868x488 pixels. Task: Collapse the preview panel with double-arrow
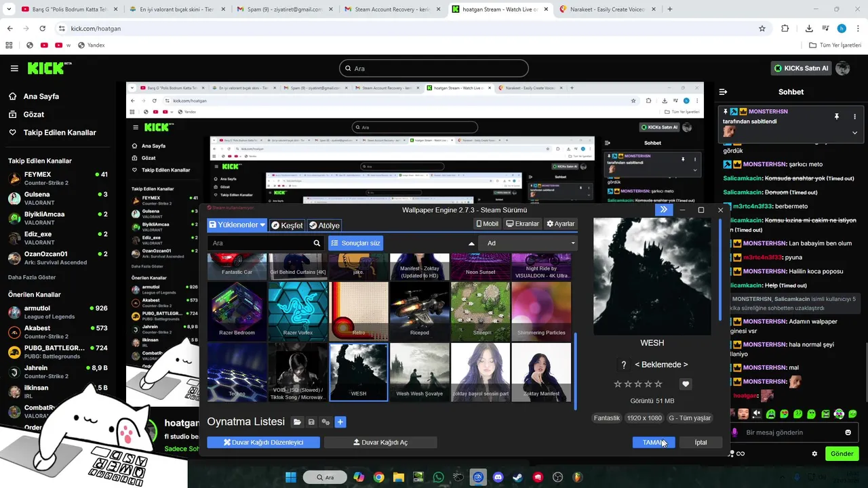(x=663, y=209)
